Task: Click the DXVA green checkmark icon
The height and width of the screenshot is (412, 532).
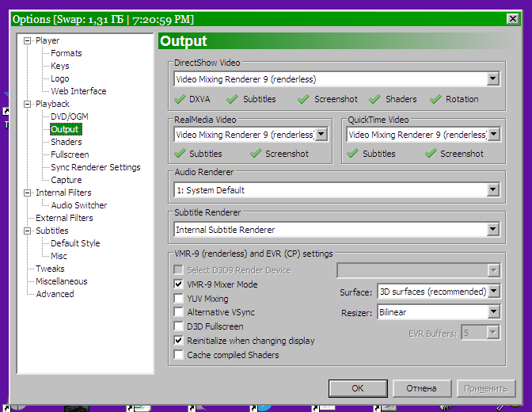Action: pos(180,99)
